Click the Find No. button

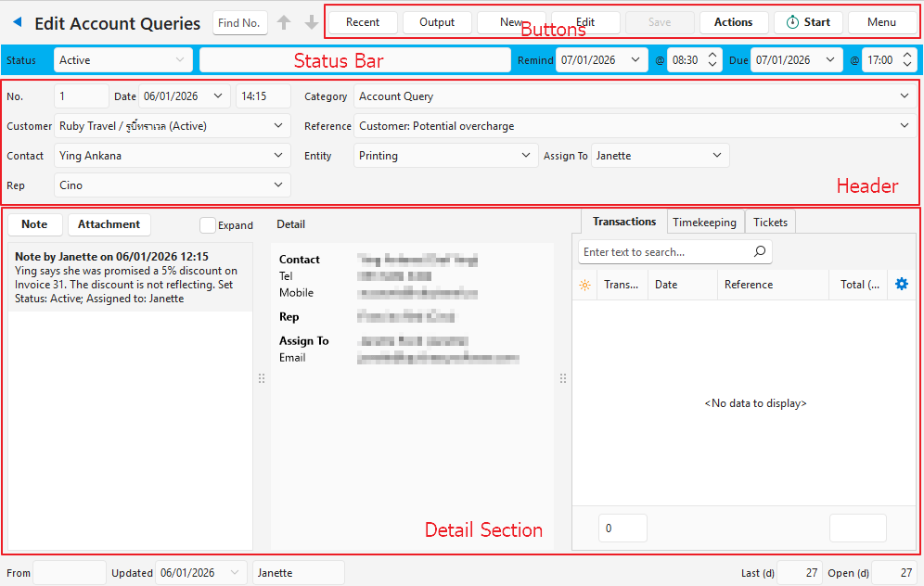240,23
